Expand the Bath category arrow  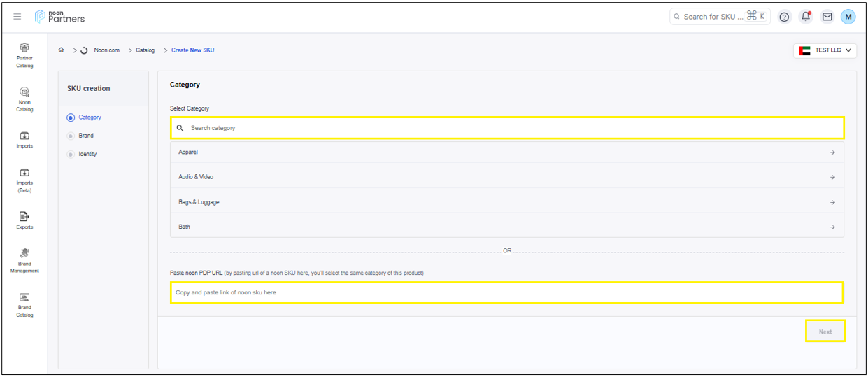click(832, 227)
